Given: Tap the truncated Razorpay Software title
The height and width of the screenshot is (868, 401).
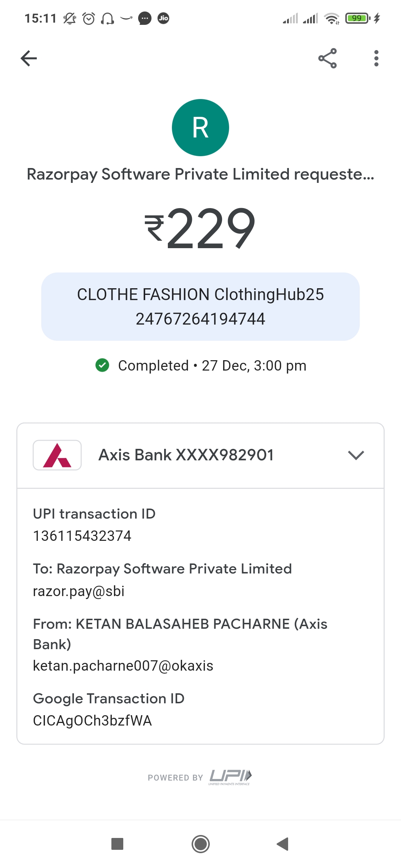Looking at the screenshot, I should (200, 174).
